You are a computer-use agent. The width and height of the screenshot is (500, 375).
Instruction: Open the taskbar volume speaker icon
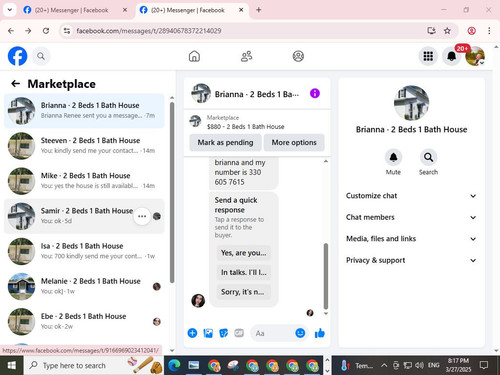click(x=420, y=366)
